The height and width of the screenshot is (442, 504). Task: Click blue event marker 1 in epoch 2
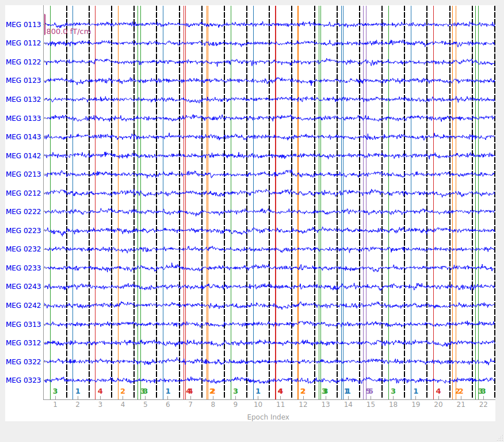(x=78, y=391)
